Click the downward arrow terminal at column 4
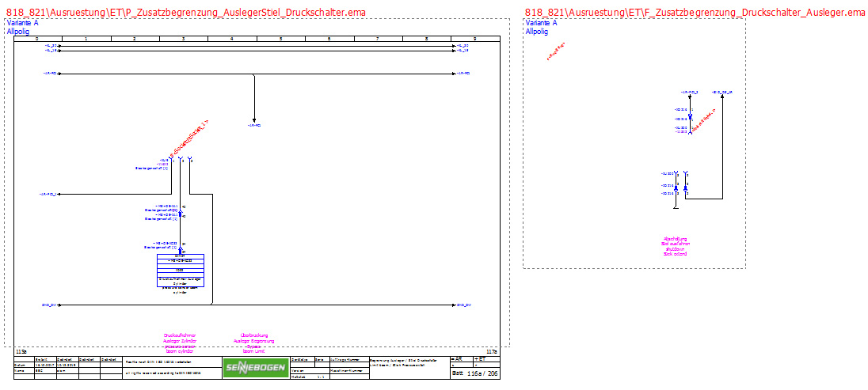 tap(253, 119)
